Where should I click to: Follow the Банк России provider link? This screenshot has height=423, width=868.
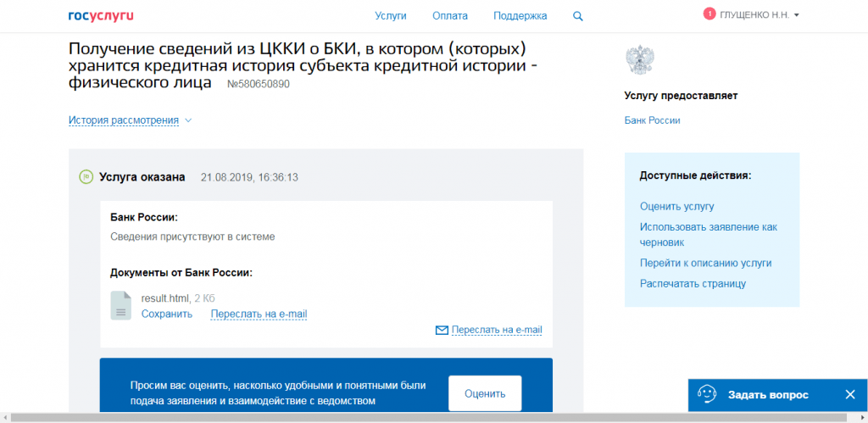click(652, 120)
